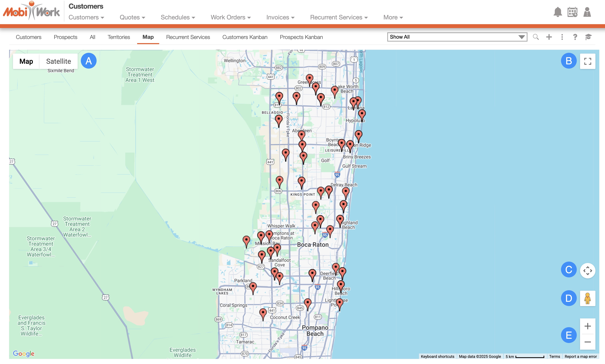Select the Map view type button
Viewport: 605px width, 364px height.
coord(26,61)
